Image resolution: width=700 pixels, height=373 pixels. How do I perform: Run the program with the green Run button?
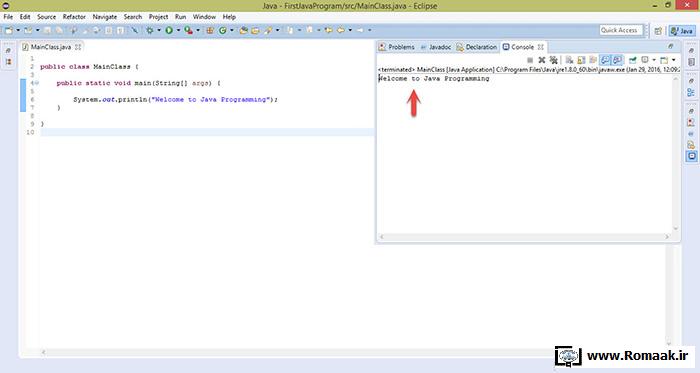169,30
